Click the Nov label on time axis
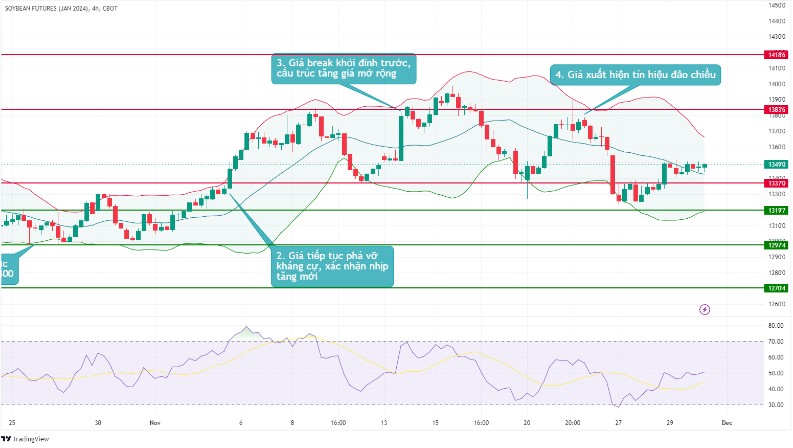This screenshot has height=448, width=793. click(153, 423)
